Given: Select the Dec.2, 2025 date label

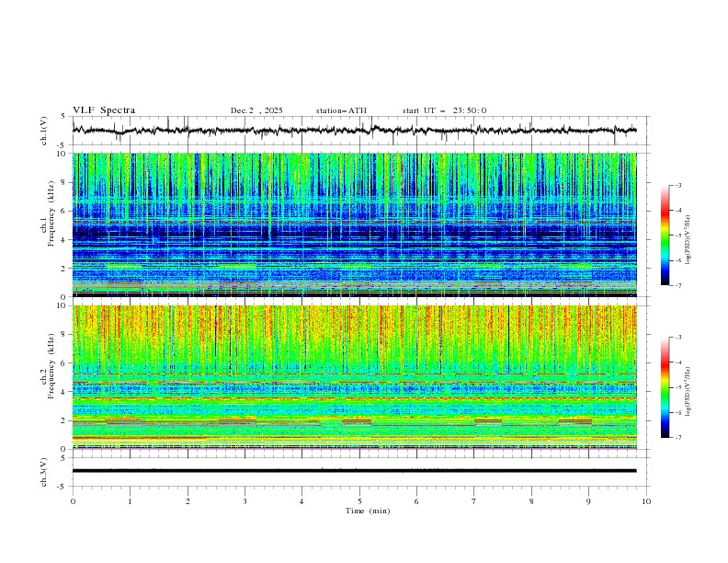Looking at the screenshot, I should pos(256,110).
